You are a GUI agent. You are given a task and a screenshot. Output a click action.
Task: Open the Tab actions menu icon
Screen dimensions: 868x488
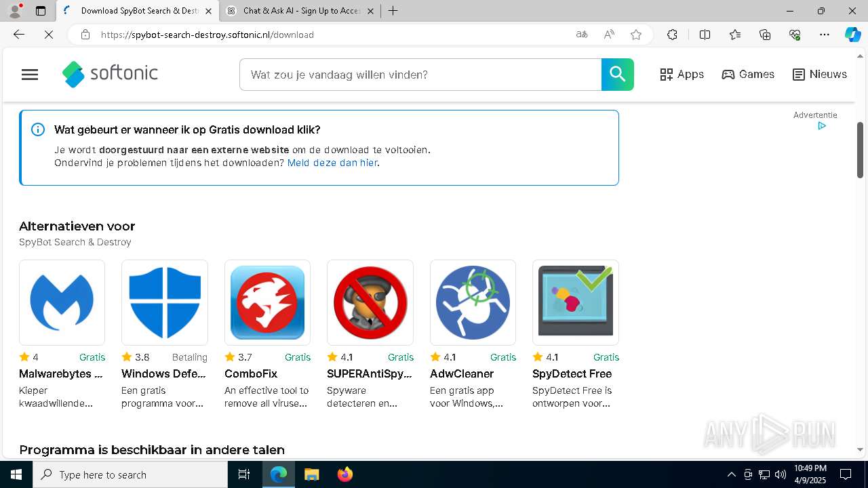pos(41,11)
